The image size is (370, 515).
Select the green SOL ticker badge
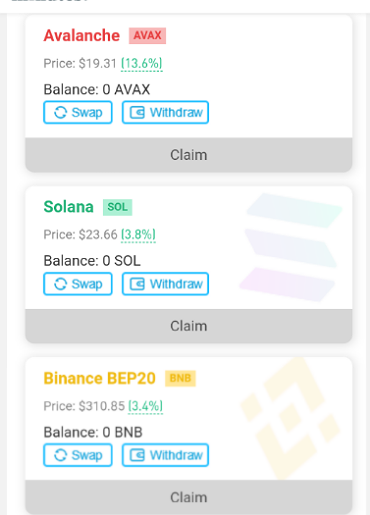pyautogui.click(x=117, y=207)
